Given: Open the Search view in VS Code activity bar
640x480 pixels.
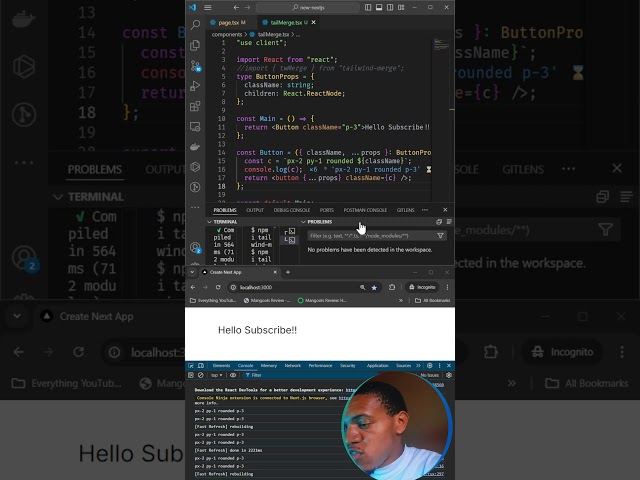Looking at the screenshot, I should click(x=196, y=24).
